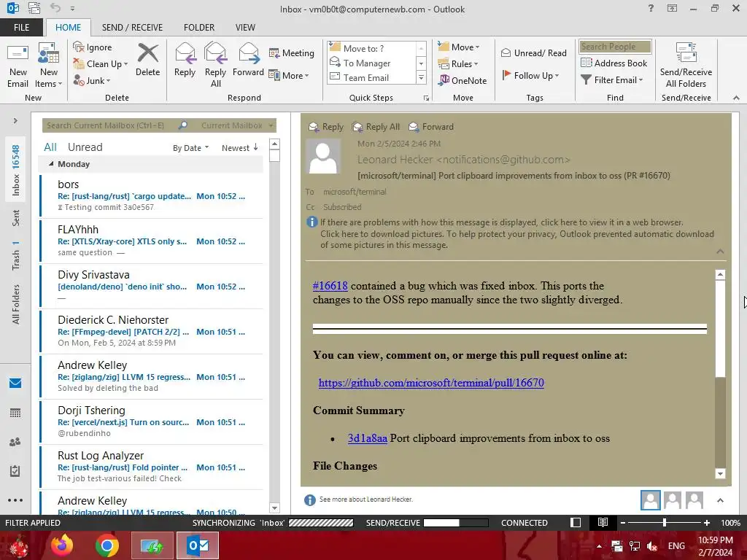Image resolution: width=747 pixels, height=560 pixels.
Task: Open the github pull/16670 link
Action: tap(431, 382)
